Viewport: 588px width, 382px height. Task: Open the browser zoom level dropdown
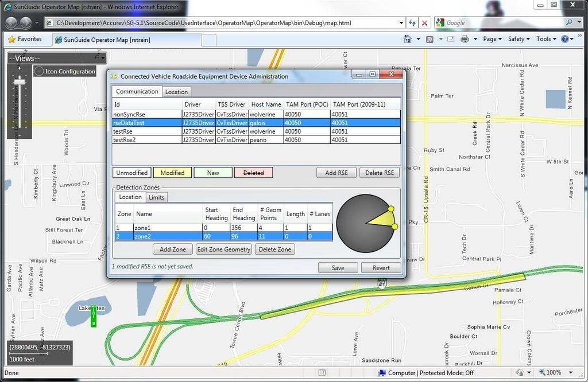555,372
